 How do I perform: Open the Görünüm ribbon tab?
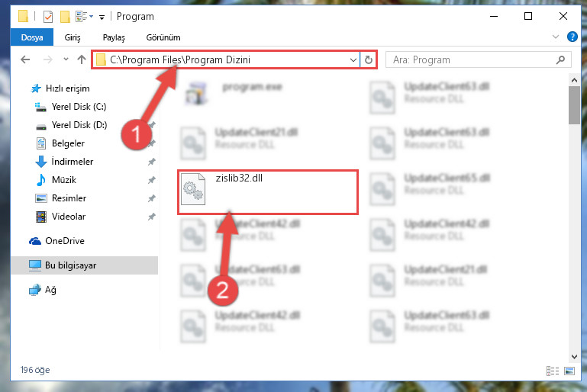tap(163, 37)
